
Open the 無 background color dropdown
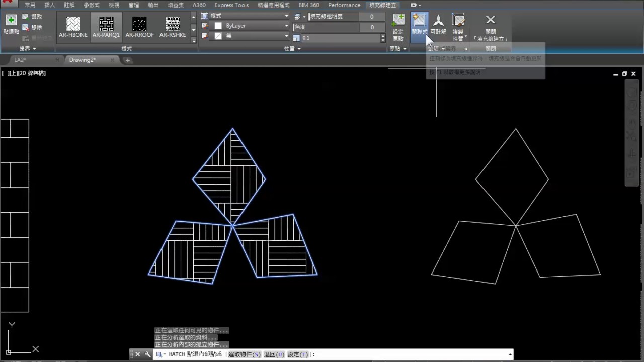tap(249, 36)
